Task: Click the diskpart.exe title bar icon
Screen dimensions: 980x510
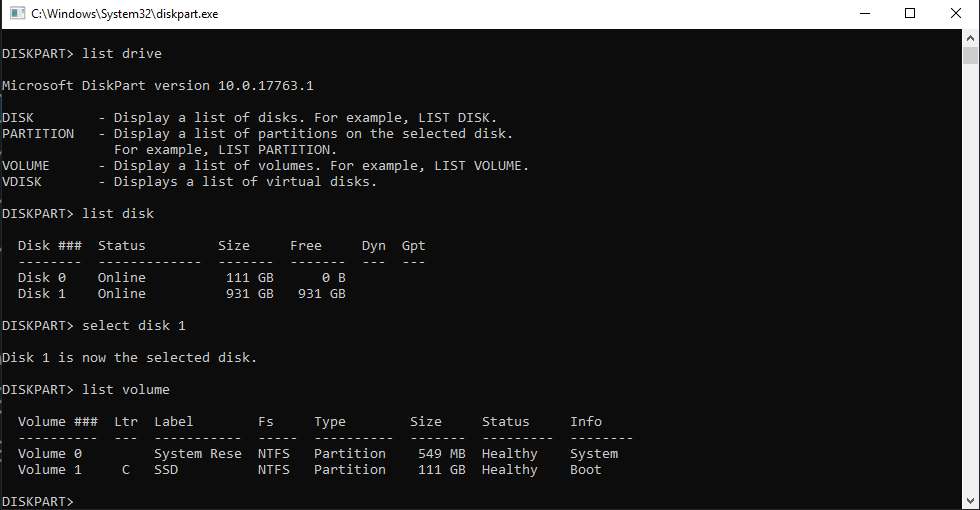Action: 18,13
